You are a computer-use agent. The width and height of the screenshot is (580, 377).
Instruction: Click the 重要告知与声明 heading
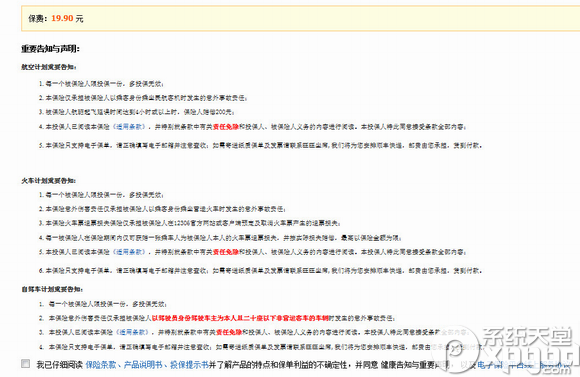[x=50, y=48]
